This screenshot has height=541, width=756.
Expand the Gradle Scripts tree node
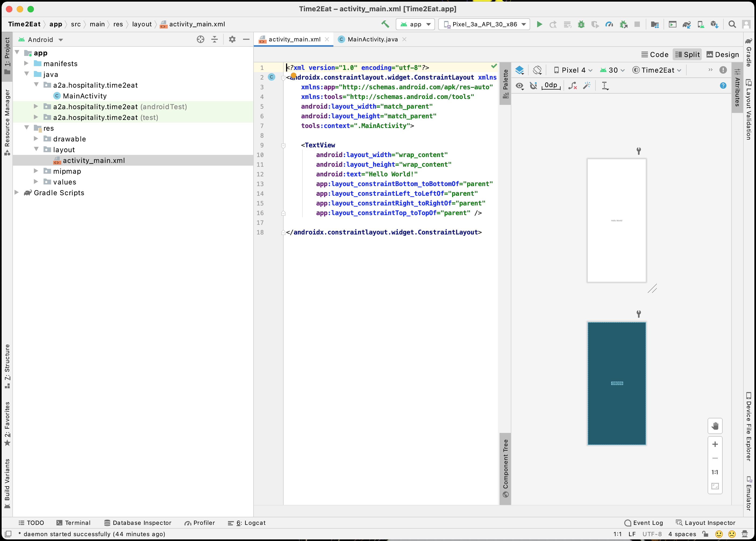(x=17, y=193)
